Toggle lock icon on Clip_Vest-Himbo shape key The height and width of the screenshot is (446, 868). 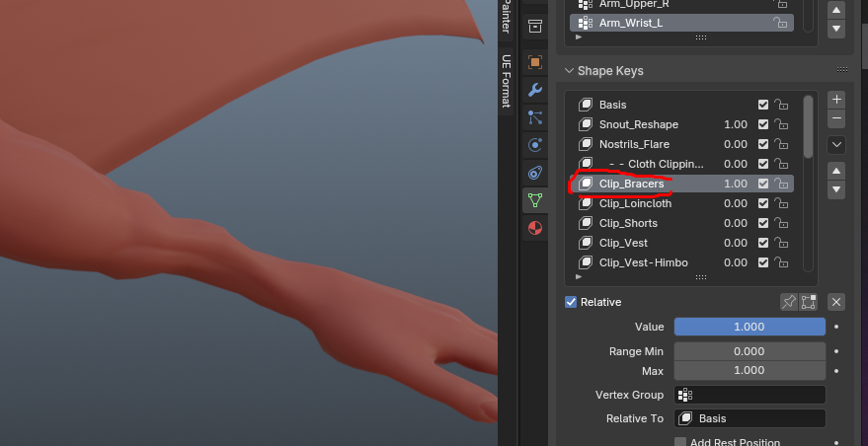(780, 262)
